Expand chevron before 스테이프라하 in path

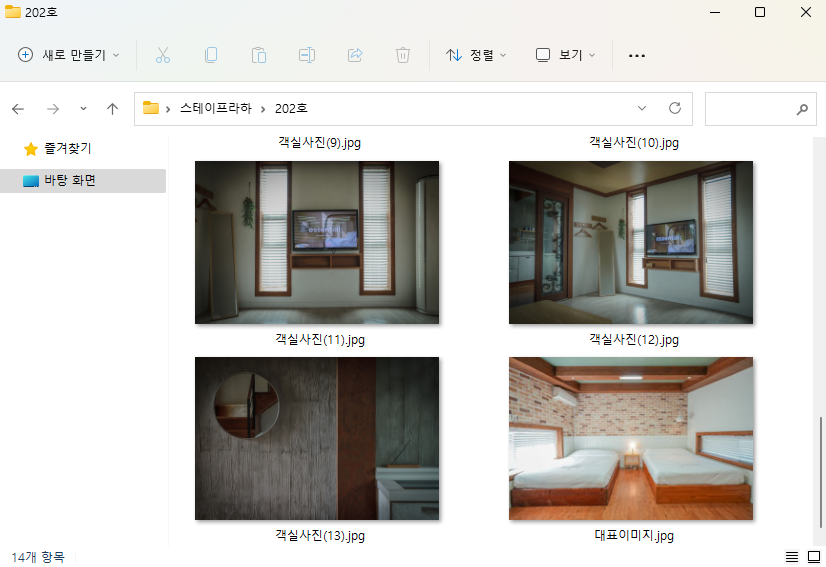(x=168, y=109)
